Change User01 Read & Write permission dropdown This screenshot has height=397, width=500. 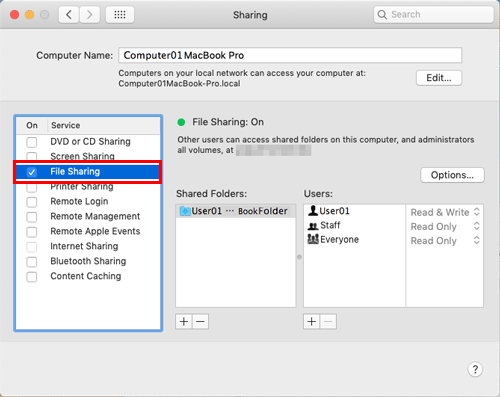pyautogui.click(x=445, y=212)
